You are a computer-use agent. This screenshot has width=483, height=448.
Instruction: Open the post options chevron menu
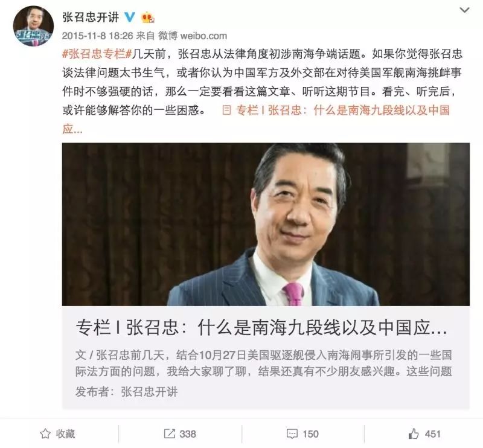pos(464,10)
